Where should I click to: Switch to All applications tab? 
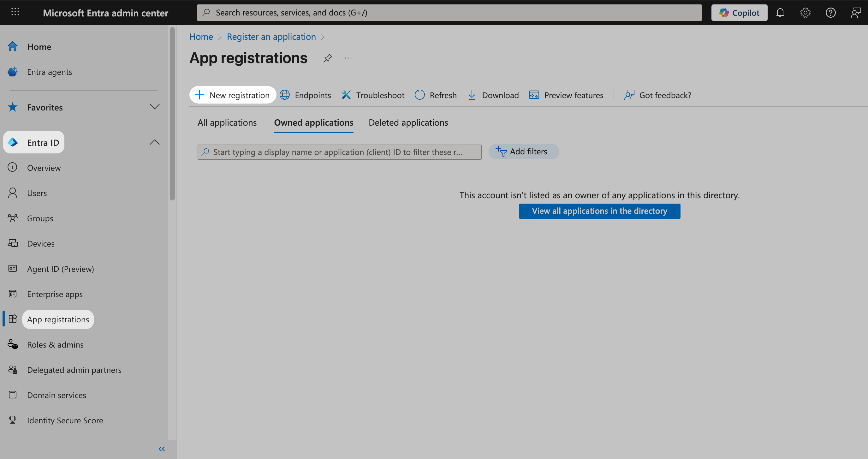227,122
